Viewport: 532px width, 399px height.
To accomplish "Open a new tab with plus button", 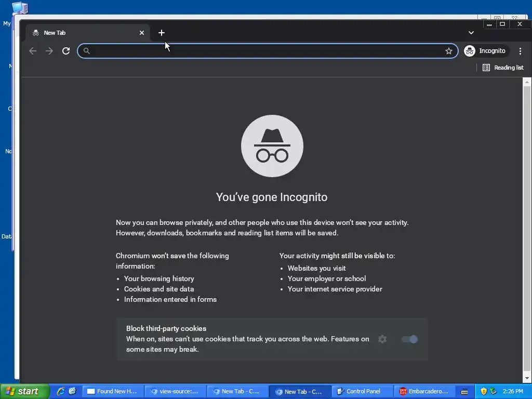I will point(162,33).
